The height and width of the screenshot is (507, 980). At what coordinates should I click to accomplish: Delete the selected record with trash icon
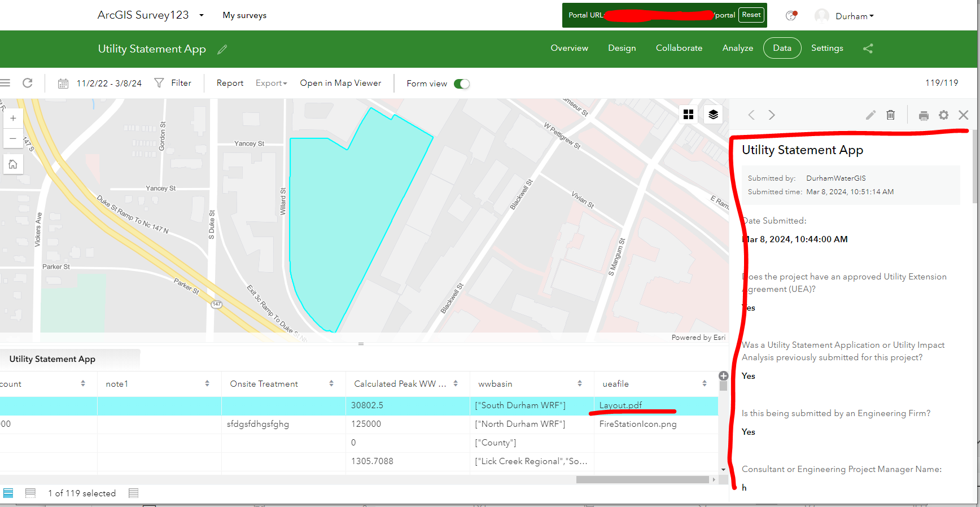(x=891, y=115)
